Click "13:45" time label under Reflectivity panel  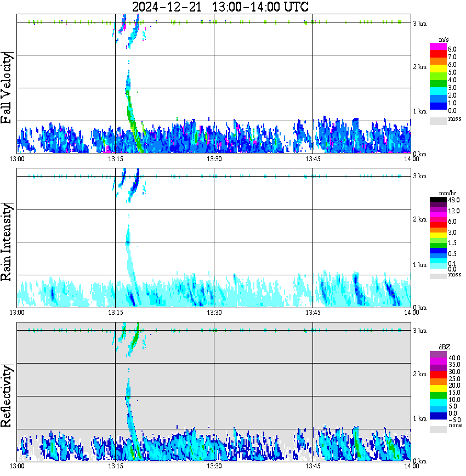[x=312, y=466]
